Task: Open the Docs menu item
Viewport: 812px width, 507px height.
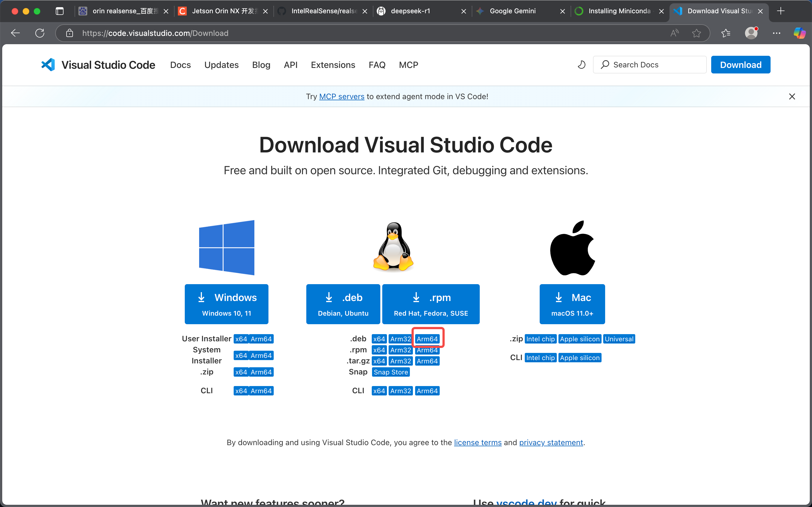Action: click(180, 65)
